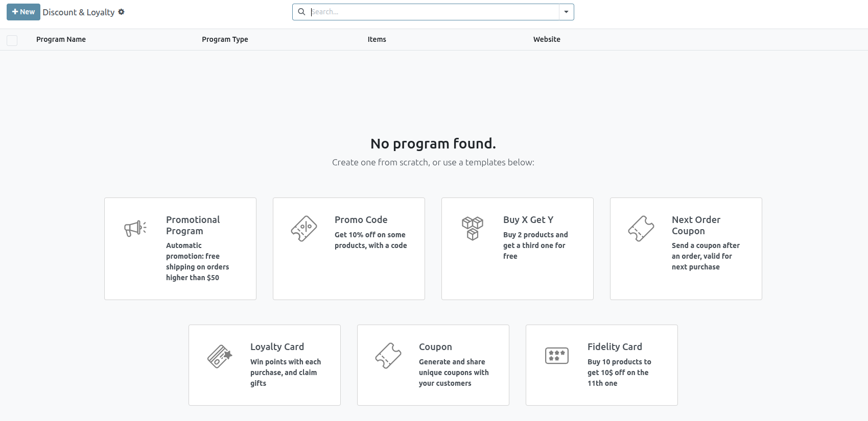The image size is (868, 421).
Task: Create a new program with New button
Action: tap(24, 12)
